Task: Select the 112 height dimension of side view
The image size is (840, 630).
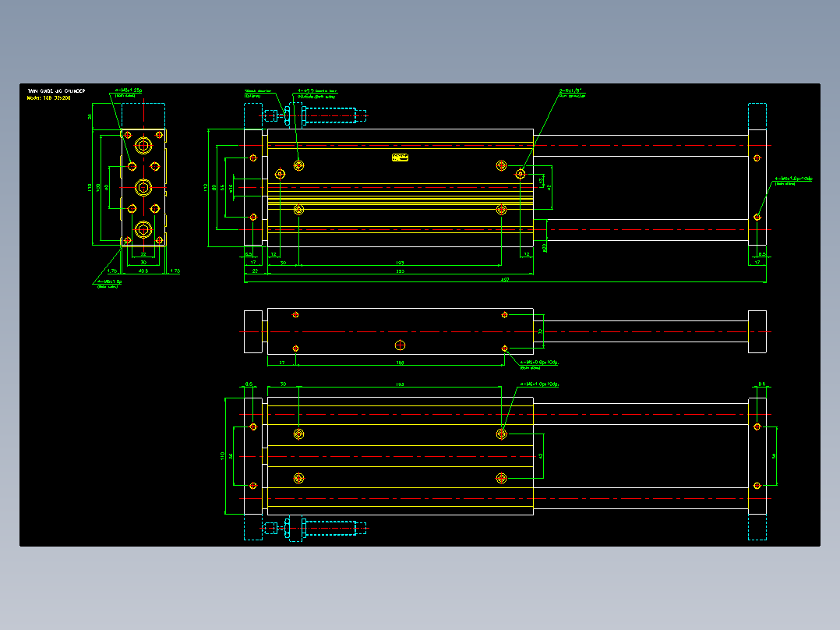Action: [205, 187]
